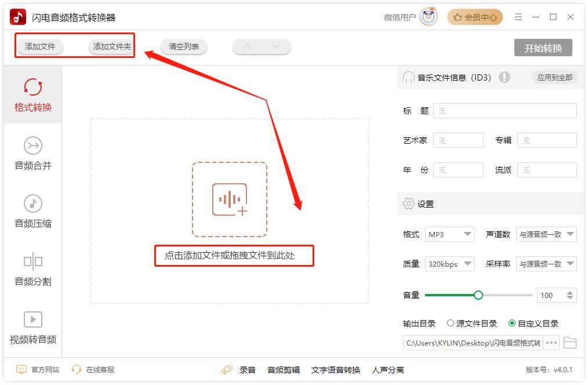The height and width of the screenshot is (385, 588).
Task: Open 人声分离 from the bottom bar
Action: click(x=389, y=369)
